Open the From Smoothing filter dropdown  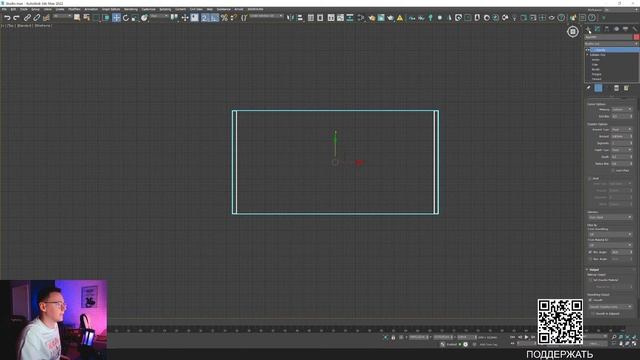(610, 235)
